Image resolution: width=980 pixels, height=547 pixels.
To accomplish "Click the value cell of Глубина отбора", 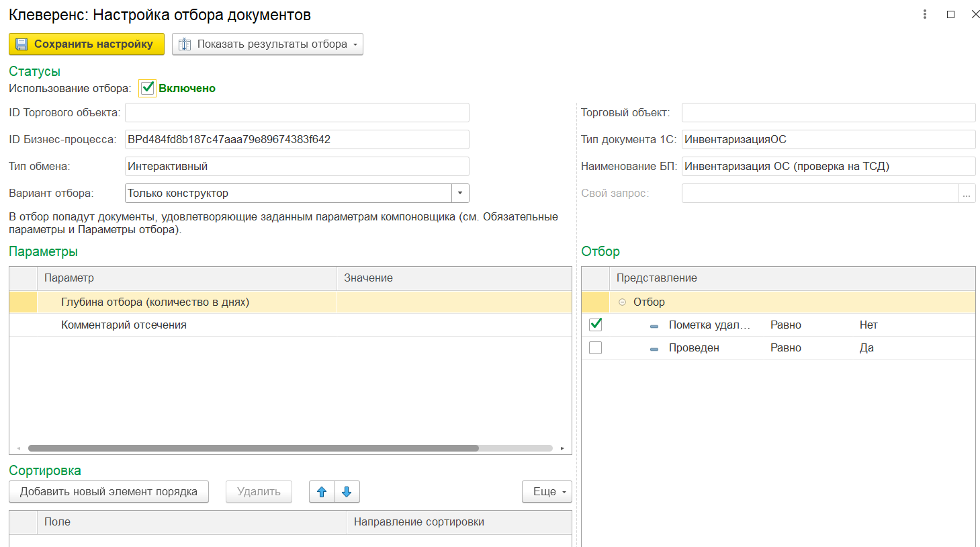I will pyautogui.click(x=454, y=302).
